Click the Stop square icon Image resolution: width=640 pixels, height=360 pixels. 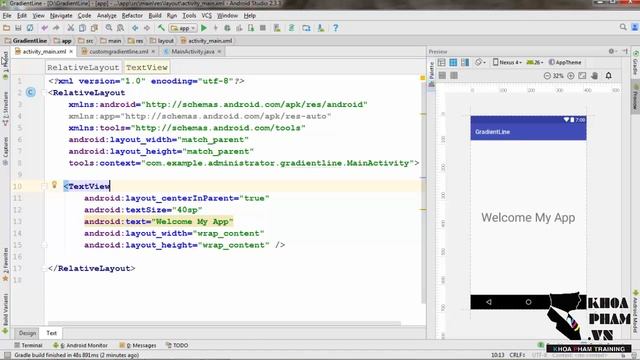(x=263, y=28)
